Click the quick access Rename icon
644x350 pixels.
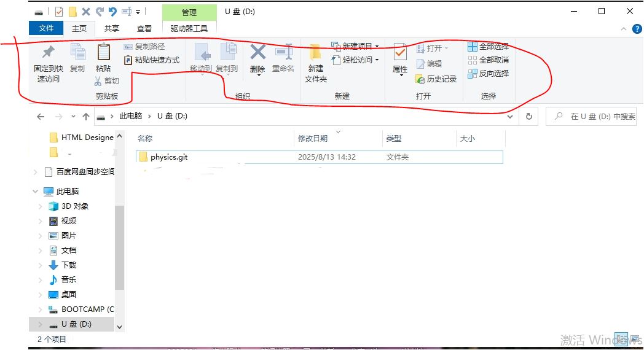pos(127,12)
